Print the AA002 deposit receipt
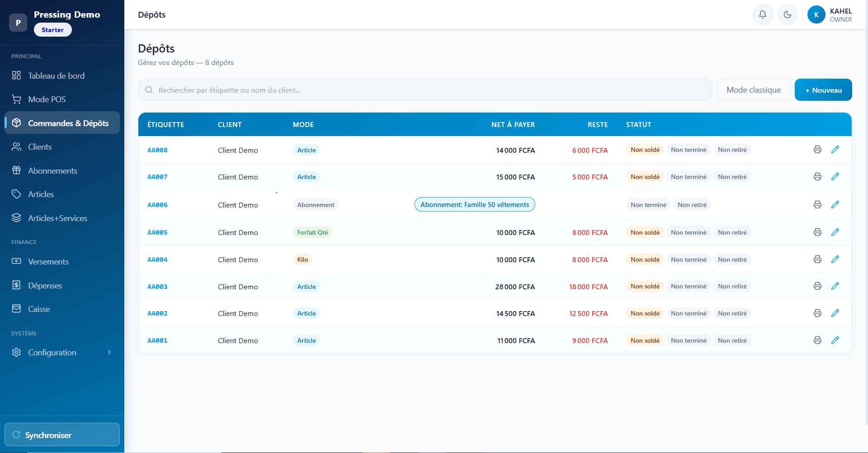The image size is (868, 453). [x=817, y=313]
